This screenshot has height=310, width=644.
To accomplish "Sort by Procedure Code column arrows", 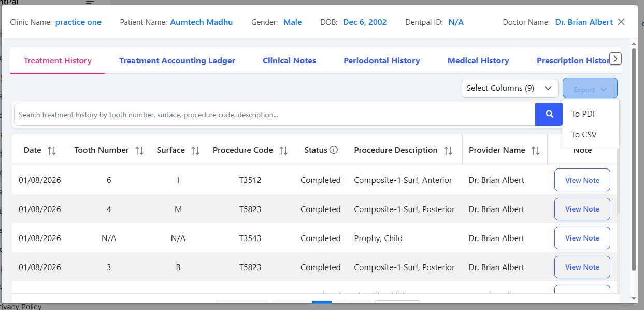I will (283, 151).
